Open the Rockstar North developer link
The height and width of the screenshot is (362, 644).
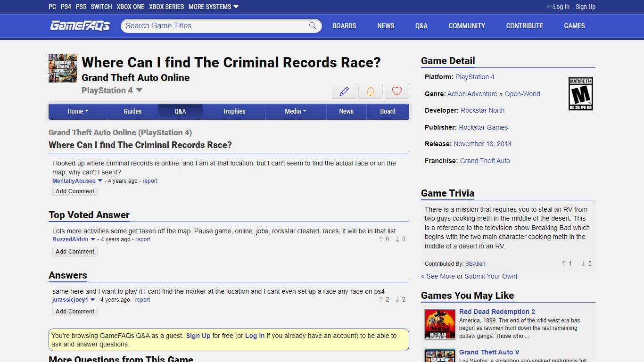tap(482, 110)
